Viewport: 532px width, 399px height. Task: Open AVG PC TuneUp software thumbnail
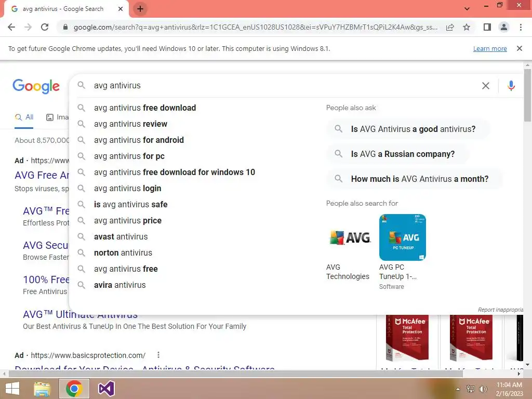pos(403,237)
